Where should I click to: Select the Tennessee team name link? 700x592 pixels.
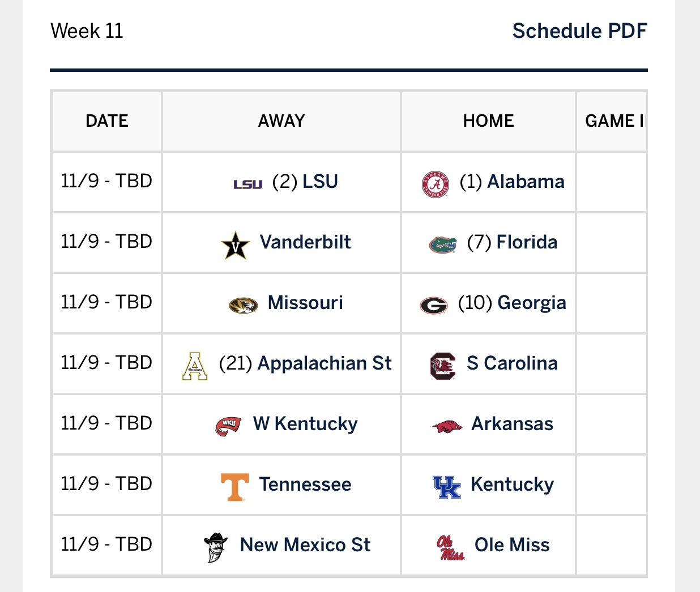305,484
